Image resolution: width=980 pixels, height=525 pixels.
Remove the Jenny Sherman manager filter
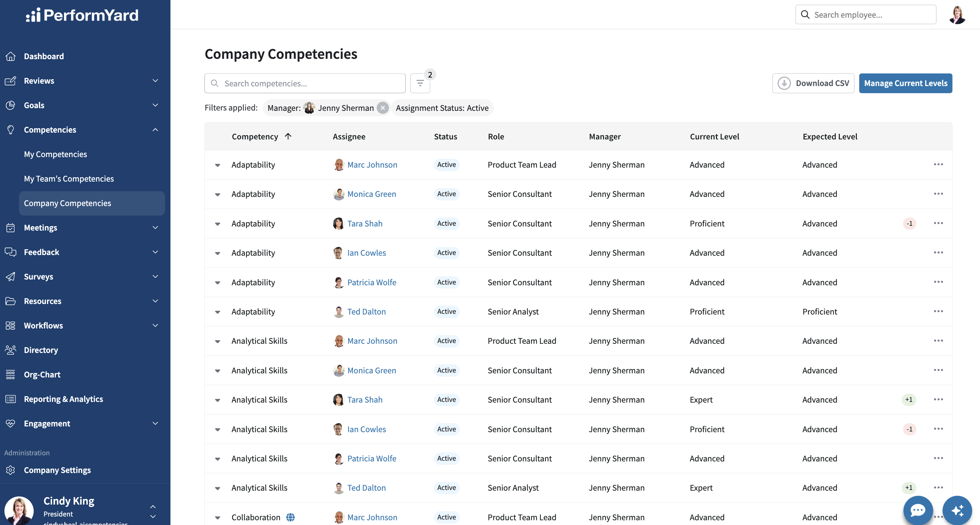click(383, 108)
